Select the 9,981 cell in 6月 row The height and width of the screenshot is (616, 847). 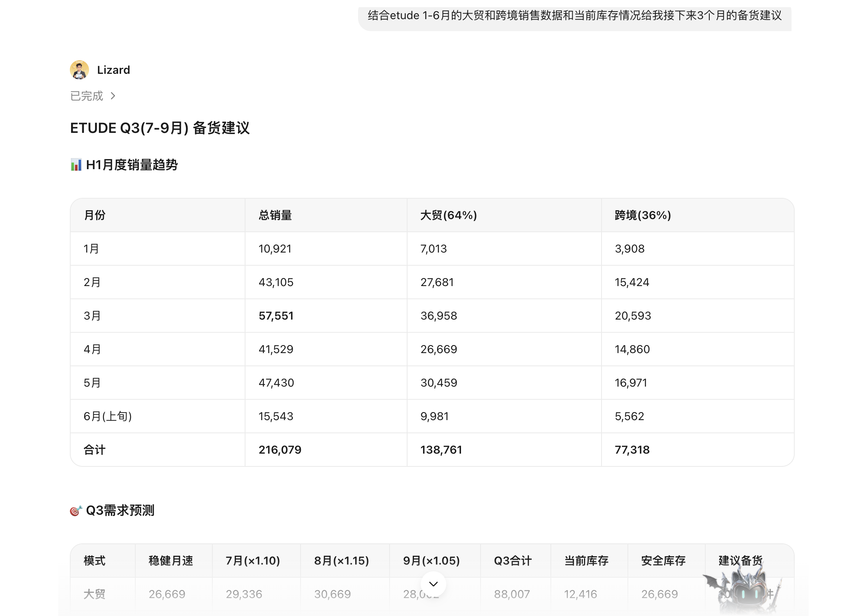(x=434, y=417)
